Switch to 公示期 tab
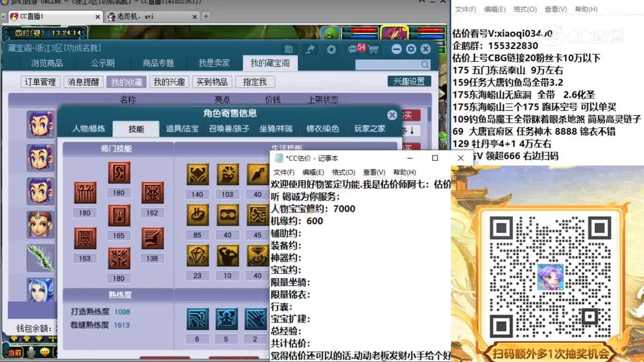Viewport: 644px width, 362px height. (x=103, y=63)
